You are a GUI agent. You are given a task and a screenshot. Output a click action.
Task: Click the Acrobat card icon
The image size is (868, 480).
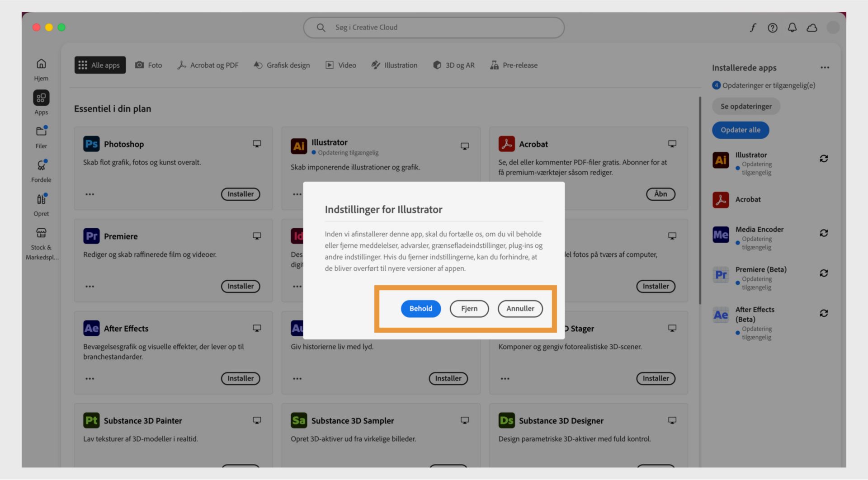click(506, 144)
